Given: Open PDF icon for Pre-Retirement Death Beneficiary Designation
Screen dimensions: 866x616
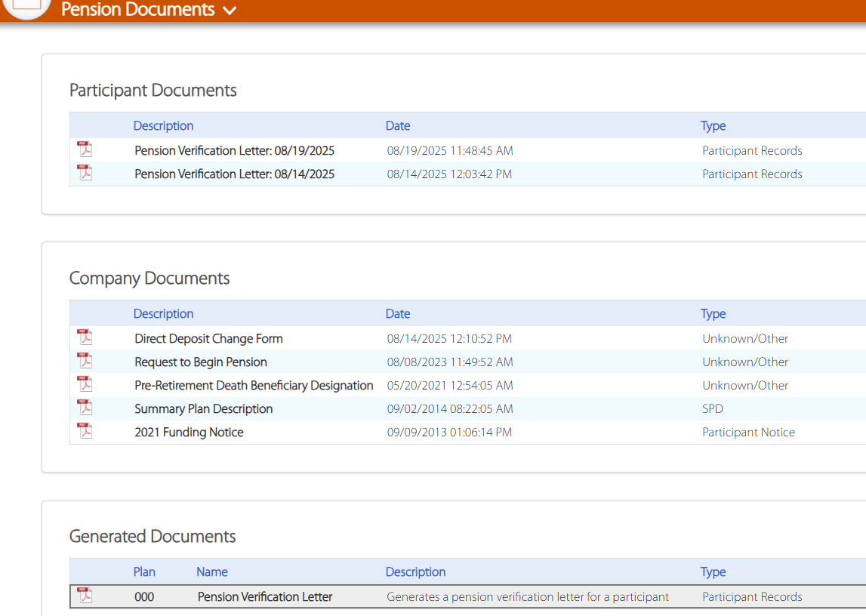Looking at the screenshot, I should tap(85, 383).
